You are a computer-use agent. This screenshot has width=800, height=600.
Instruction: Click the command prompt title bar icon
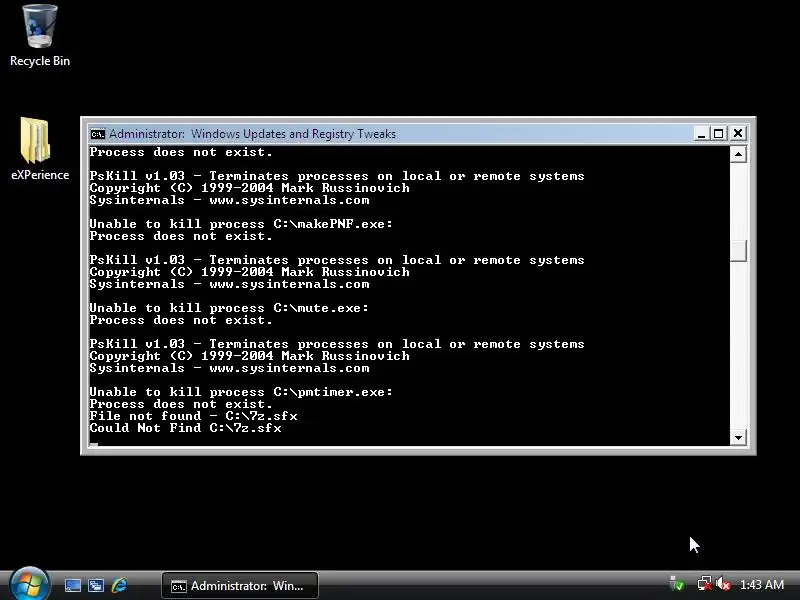click(97, 134)
